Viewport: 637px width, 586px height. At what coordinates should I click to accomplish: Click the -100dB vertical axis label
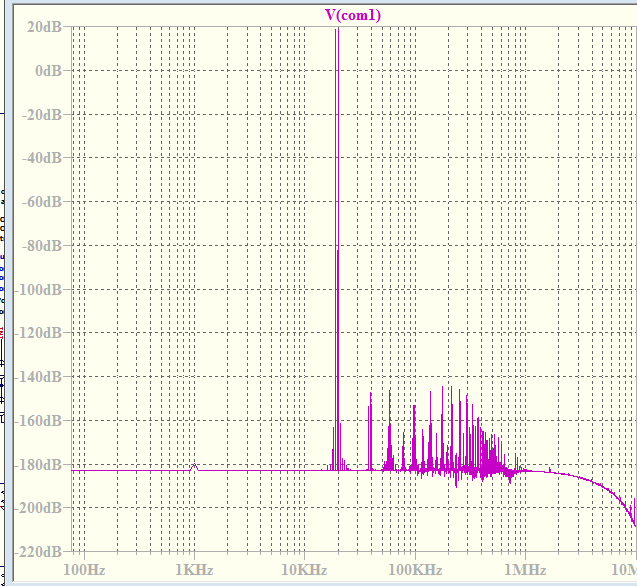(x=38, y=290)
